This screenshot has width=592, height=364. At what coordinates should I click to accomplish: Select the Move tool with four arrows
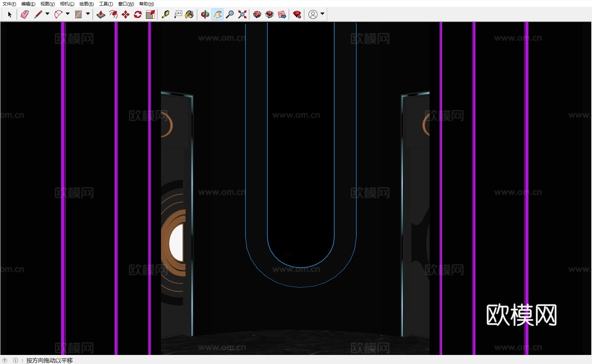[x=126, y=14]
